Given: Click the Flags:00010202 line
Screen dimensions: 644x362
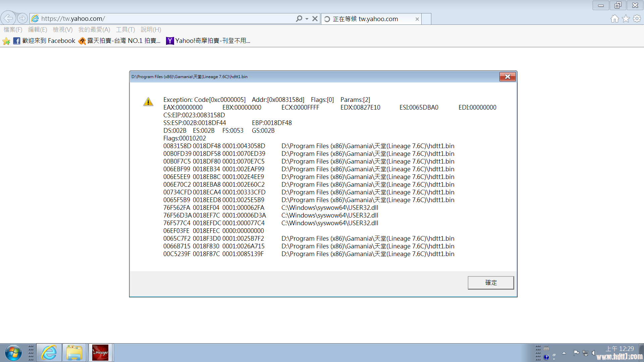Looking at the screenshot, I should 184,138.
